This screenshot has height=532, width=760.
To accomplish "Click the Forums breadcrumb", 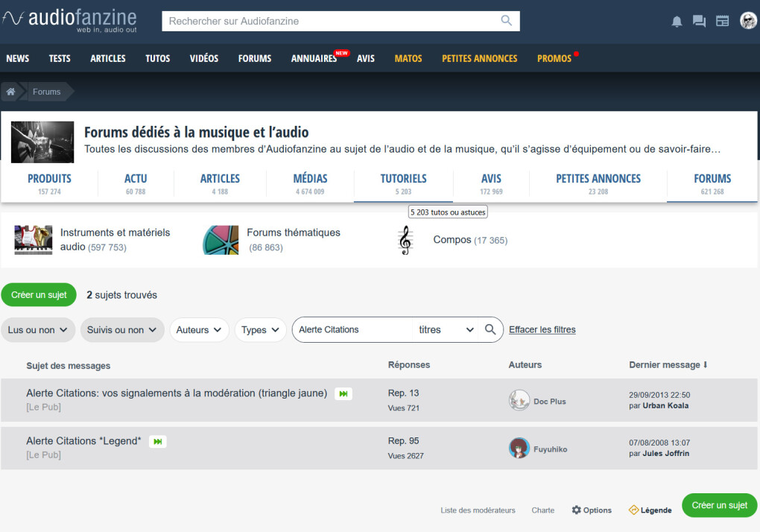I will (x=46, y=92).
